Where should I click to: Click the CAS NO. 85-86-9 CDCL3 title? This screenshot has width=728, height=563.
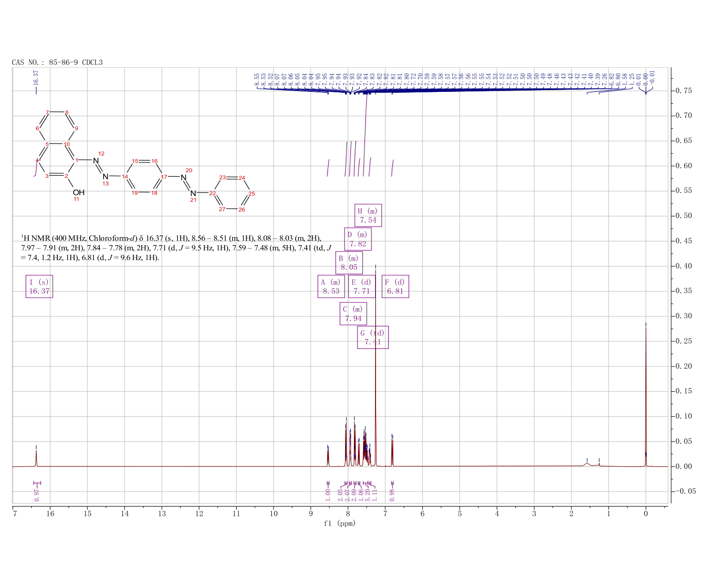(x=57, y=63)
